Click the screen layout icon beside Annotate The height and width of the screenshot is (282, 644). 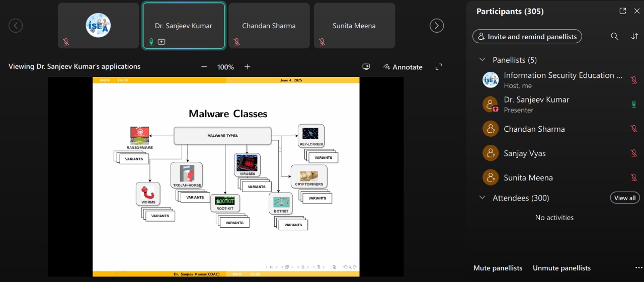click(366, 67)
